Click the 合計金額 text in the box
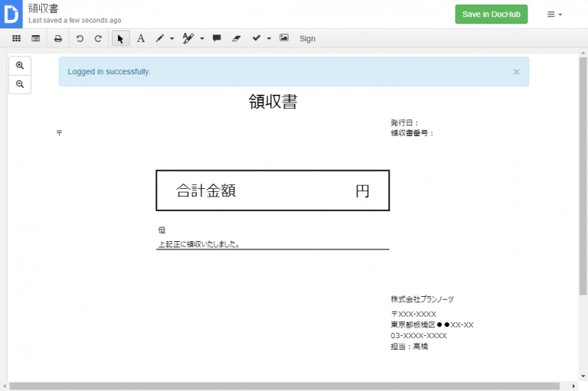 (x=206, y=191)
